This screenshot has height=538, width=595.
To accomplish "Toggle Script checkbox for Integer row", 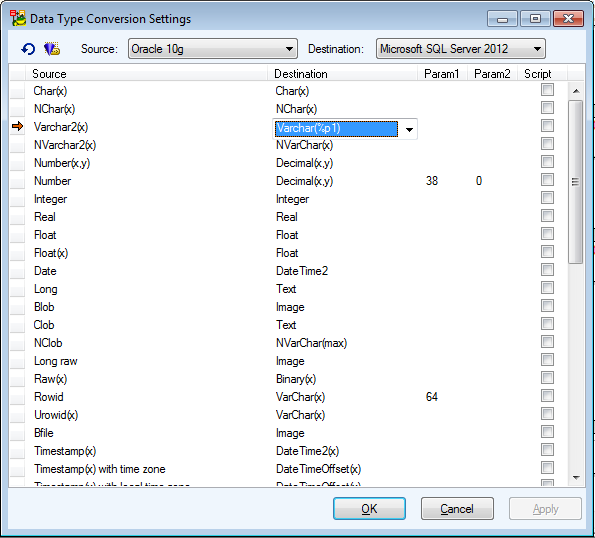I will (547, 198).
